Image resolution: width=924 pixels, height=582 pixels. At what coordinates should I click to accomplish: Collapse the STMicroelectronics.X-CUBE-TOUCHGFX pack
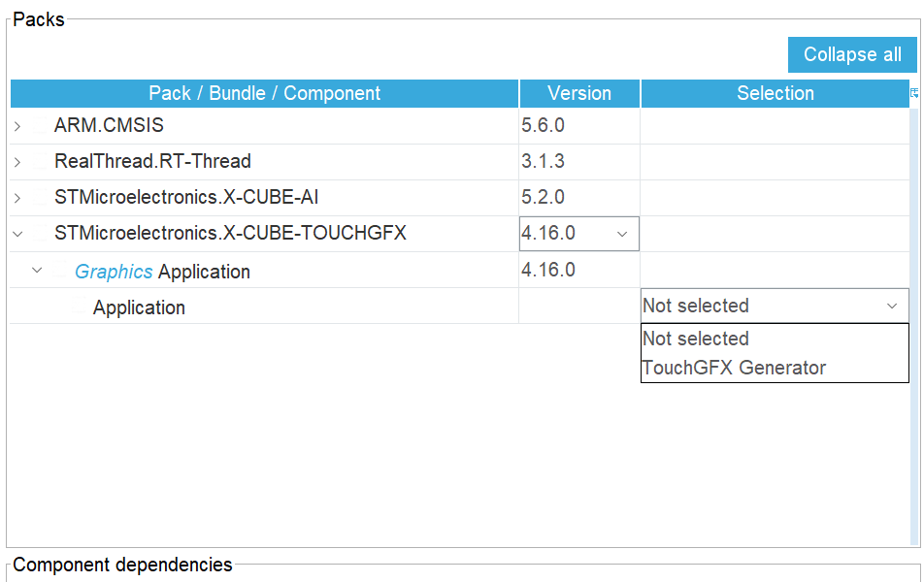click(x=16, y=233)
